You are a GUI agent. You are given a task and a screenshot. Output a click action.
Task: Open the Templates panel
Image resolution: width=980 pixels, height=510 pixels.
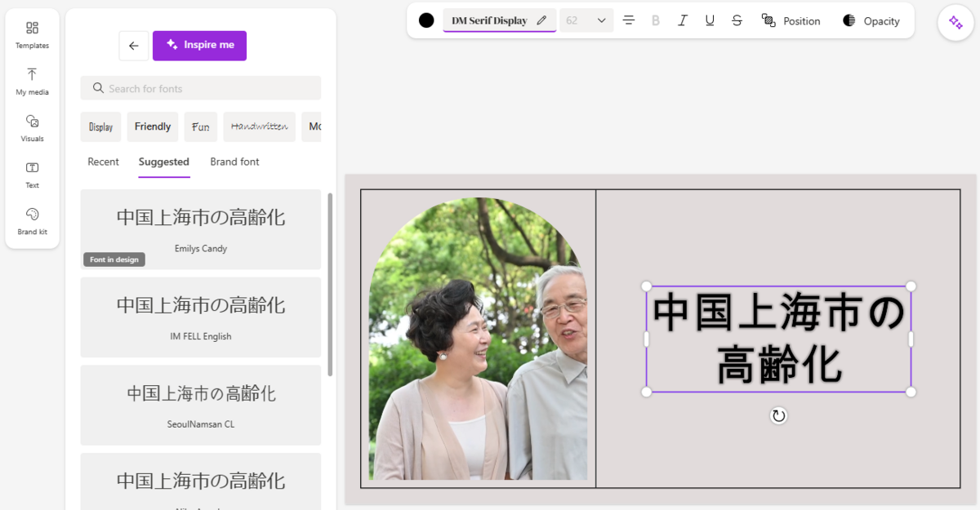tap(32, 35)
